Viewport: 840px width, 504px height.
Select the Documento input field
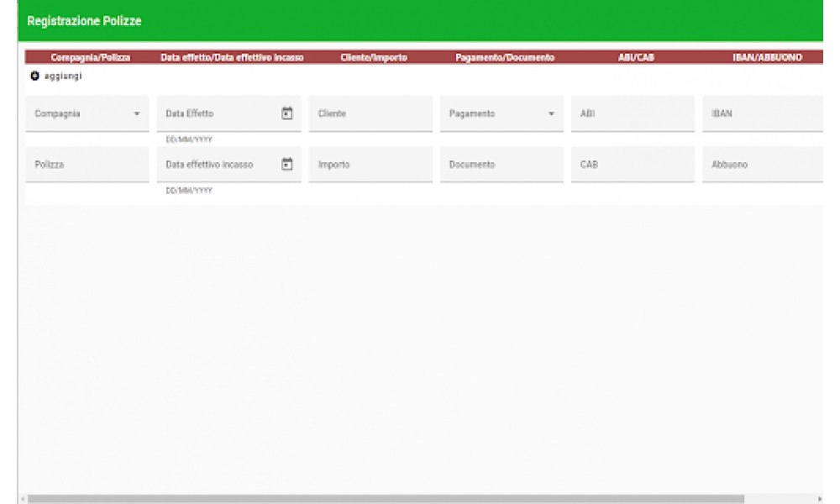[x=502, y=165]
